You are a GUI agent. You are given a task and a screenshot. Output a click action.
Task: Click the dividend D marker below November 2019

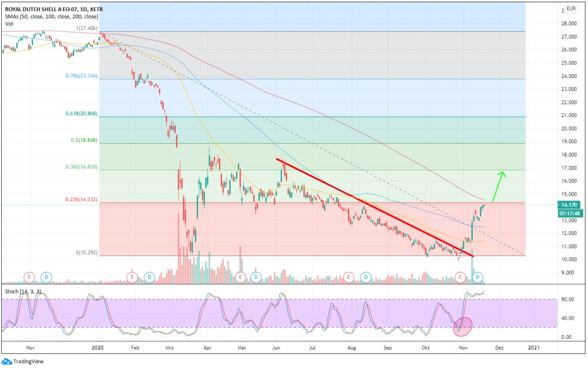(x=46, y=277)
